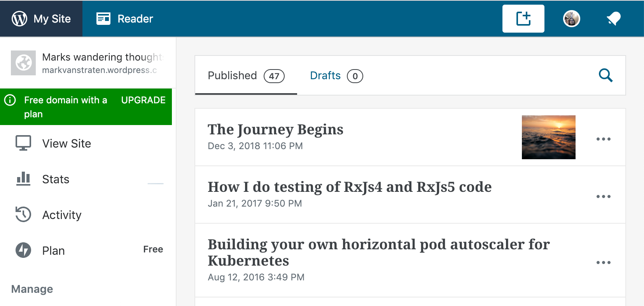The height and width of the screenshot is (306, 644).
Task: Click the View Site label
Action: click(66, 144)
